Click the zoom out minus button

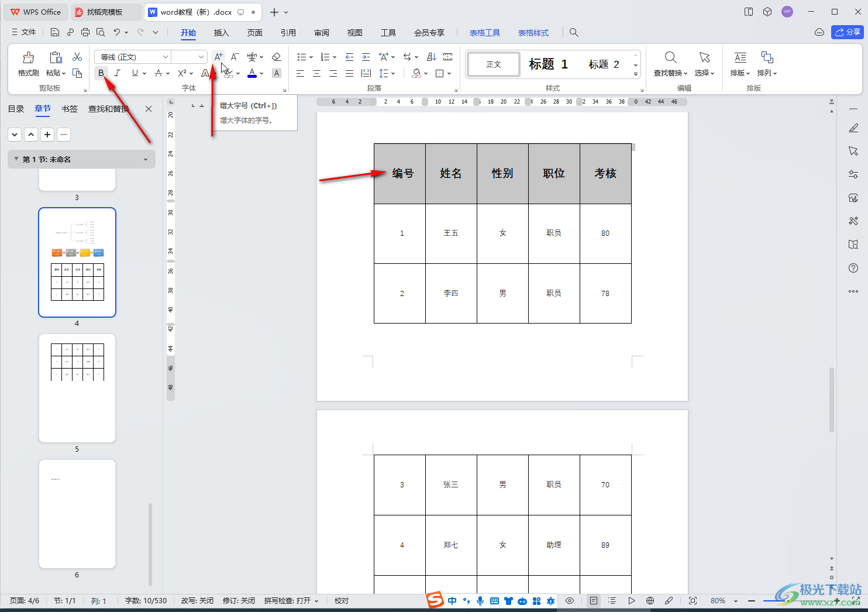pos(752,601)
